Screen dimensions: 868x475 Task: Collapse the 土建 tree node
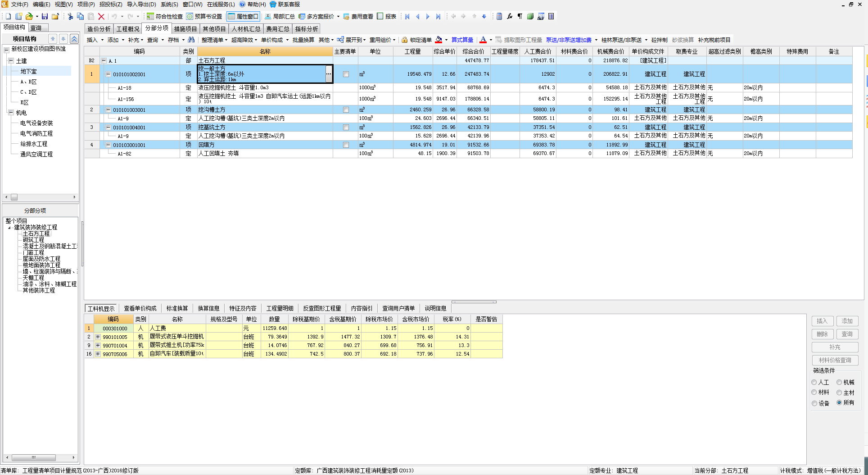point(11,60)
